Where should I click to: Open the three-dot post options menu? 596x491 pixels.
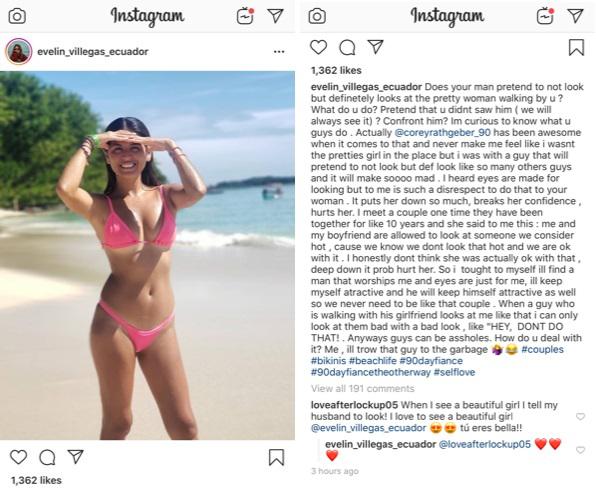pos(279,52)
